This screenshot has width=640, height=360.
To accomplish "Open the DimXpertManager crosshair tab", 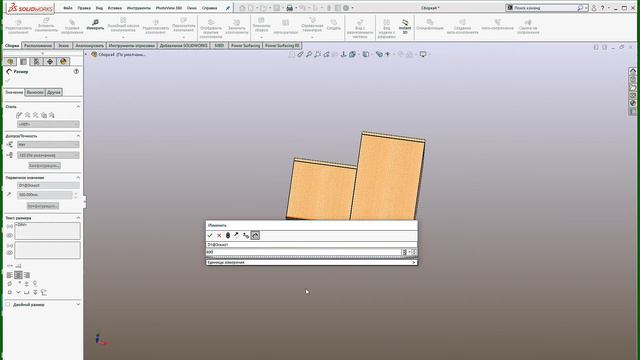I will [x=50, y=62].
